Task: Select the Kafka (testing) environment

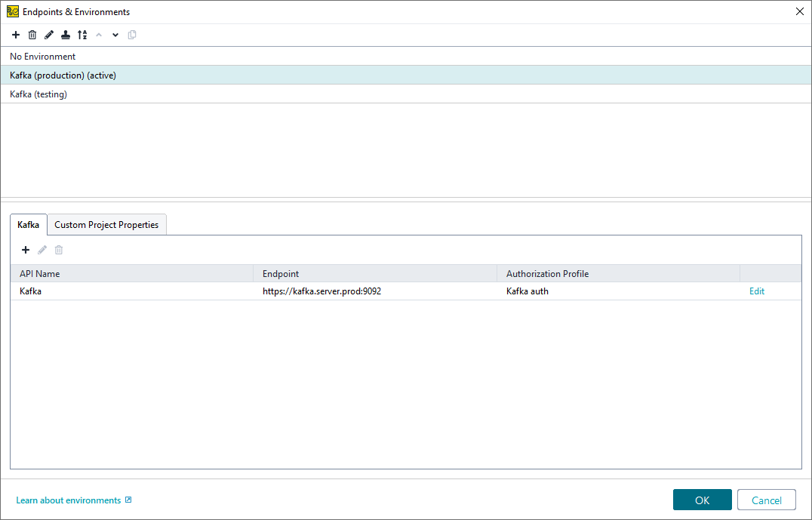Action: pos(406,94)
